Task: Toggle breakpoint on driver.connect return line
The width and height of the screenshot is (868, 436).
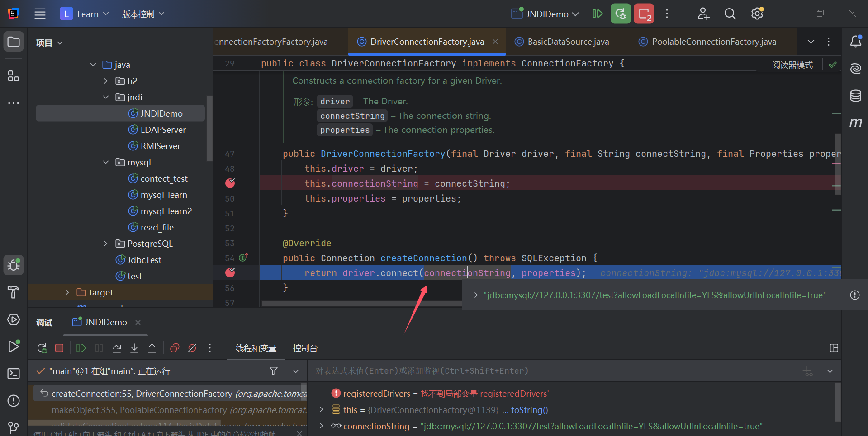Action: click(230, 272)
